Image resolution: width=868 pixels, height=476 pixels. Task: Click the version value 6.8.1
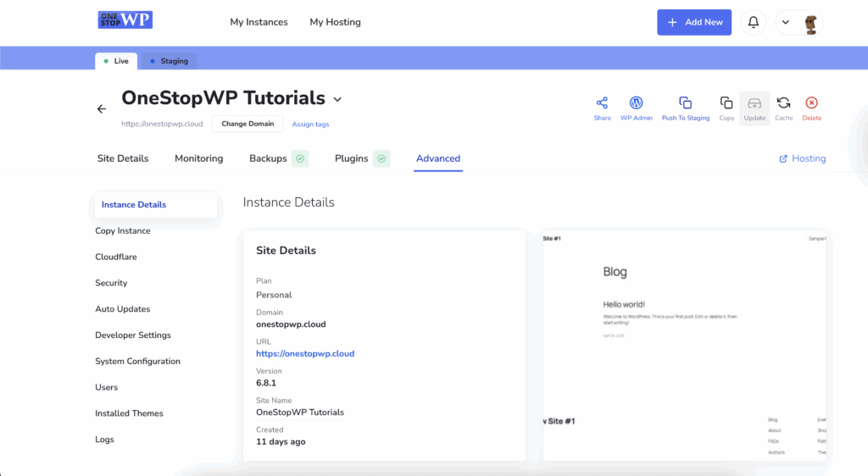266,383
